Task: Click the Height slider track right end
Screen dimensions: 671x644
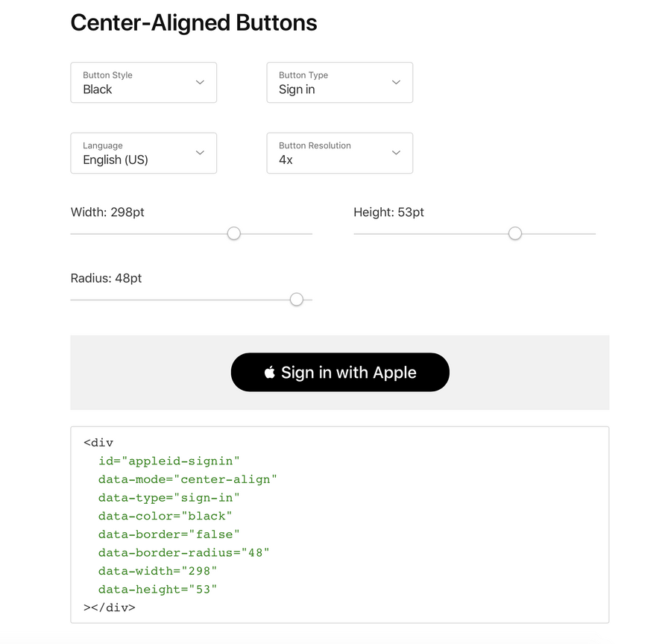Action: [594, 233]
